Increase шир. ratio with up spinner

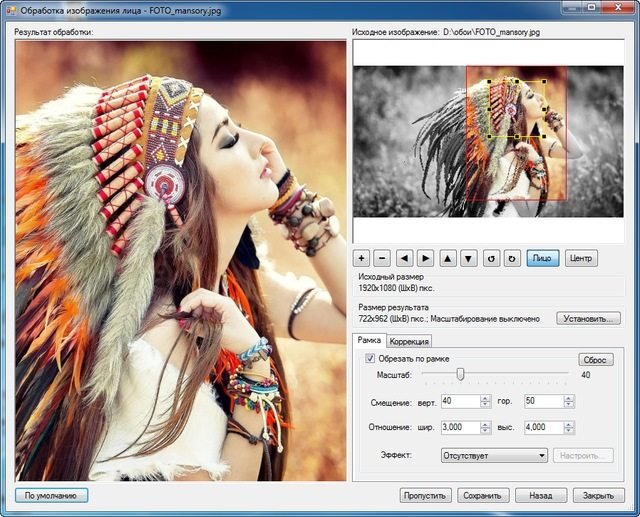click(485, 424)
